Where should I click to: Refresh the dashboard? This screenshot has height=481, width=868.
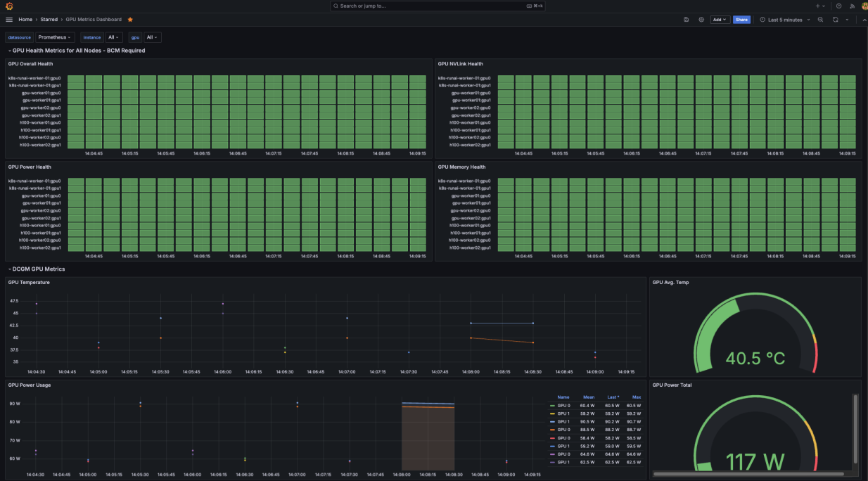835,20
